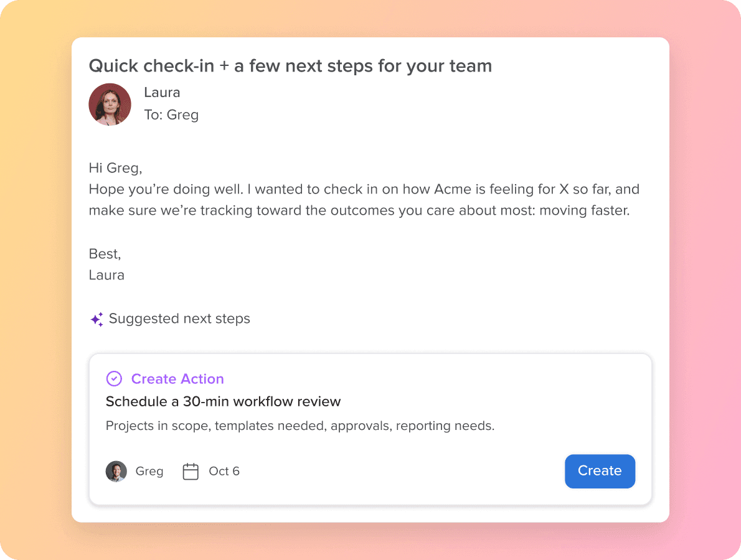Select the Create Action label

point(177,379)
